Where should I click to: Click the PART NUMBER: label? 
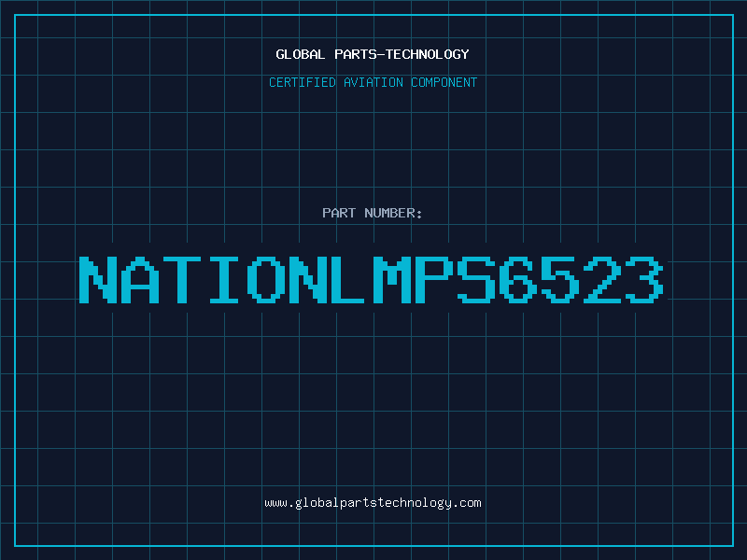pyautogui.click(x=373, y=213)
